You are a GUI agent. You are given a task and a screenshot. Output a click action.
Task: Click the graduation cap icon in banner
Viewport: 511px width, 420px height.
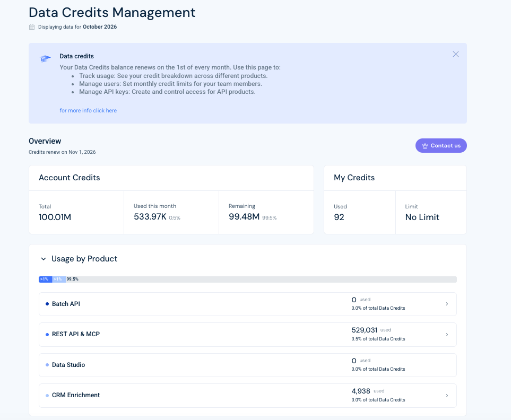[45, 59]
